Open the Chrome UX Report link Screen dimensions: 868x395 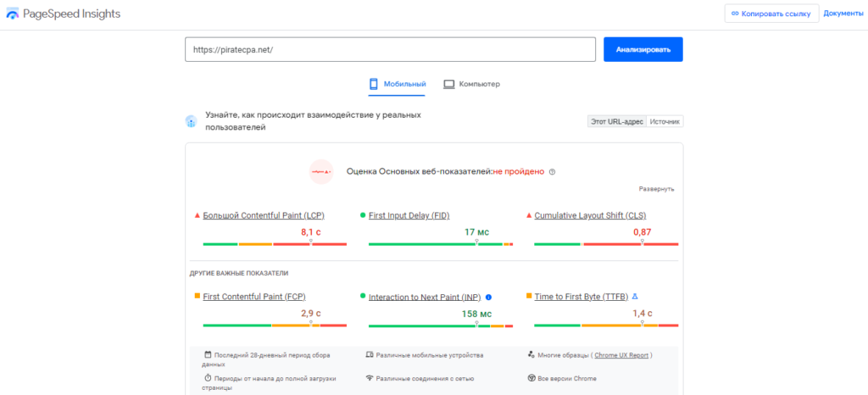(621, 355)
